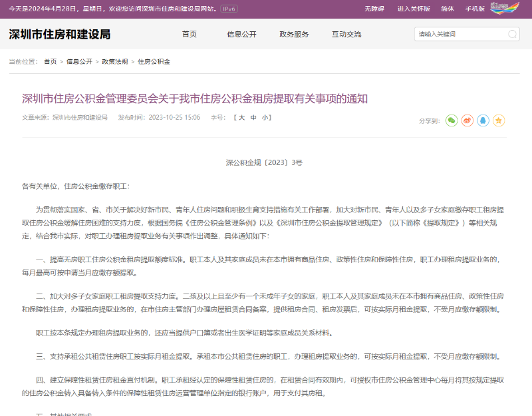Set font size to medium (中)
The height and width of the screenshot is (416, 532).
coord(253,117)
